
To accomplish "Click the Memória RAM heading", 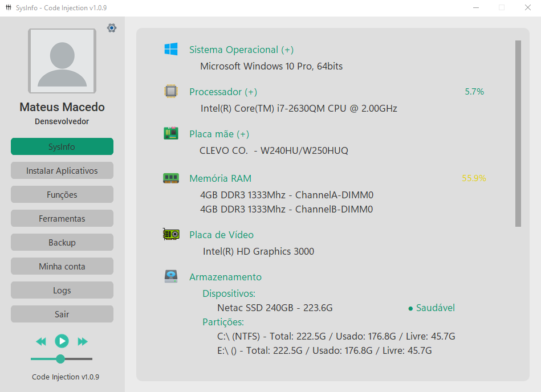I will pyautogui.click(x=221, y=178).
